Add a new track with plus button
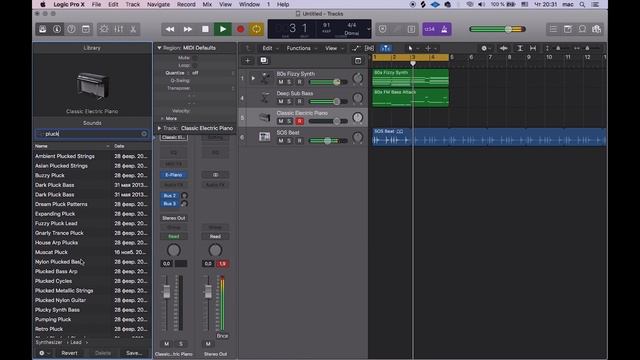Screen dimensions: 640x360 pos(247,61)
